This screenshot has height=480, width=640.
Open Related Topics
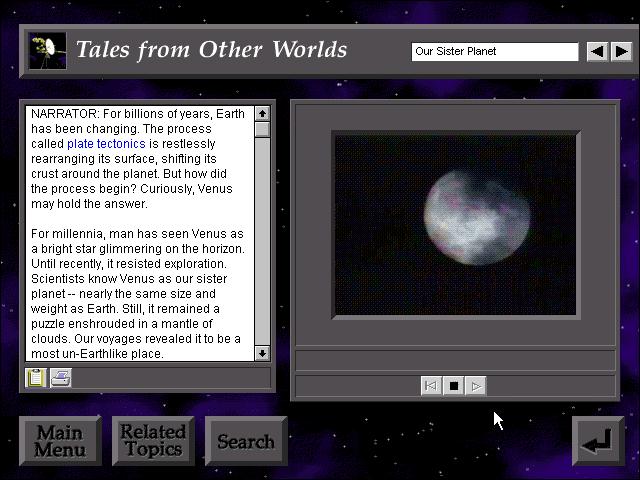(153, 441)
